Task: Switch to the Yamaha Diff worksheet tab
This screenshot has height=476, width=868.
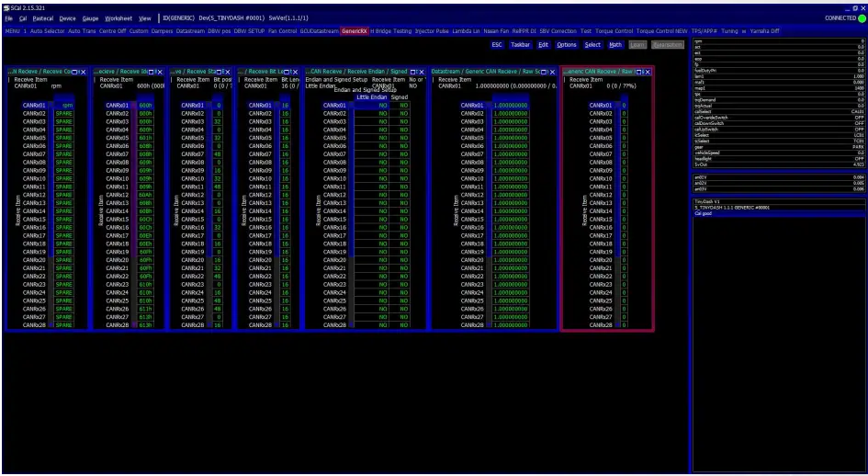Action: coord(764,31)
